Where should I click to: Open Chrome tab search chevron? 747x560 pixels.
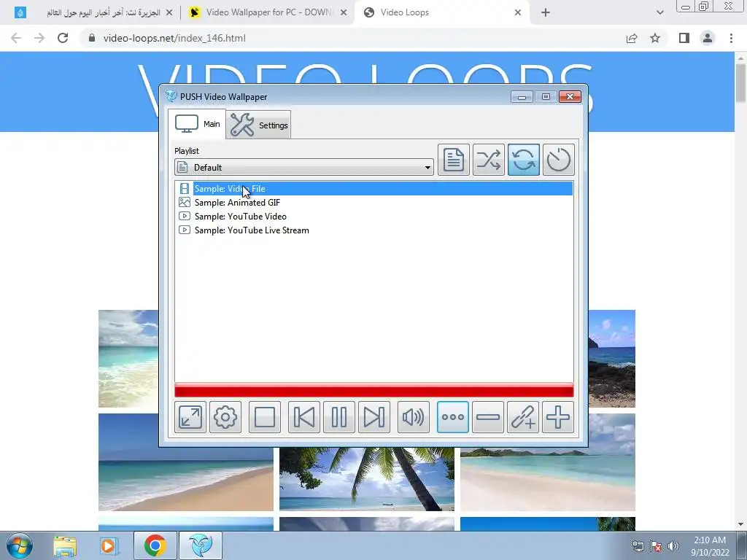point(659,13)
